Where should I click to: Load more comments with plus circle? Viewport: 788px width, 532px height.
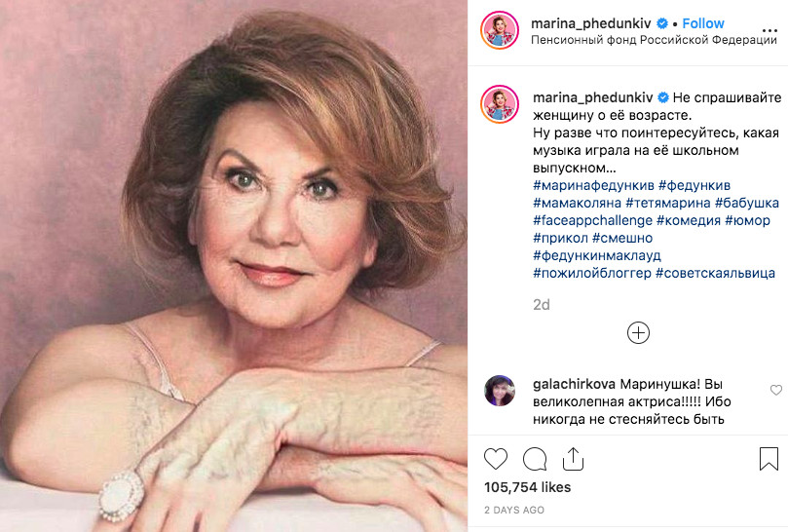(638, 333)
